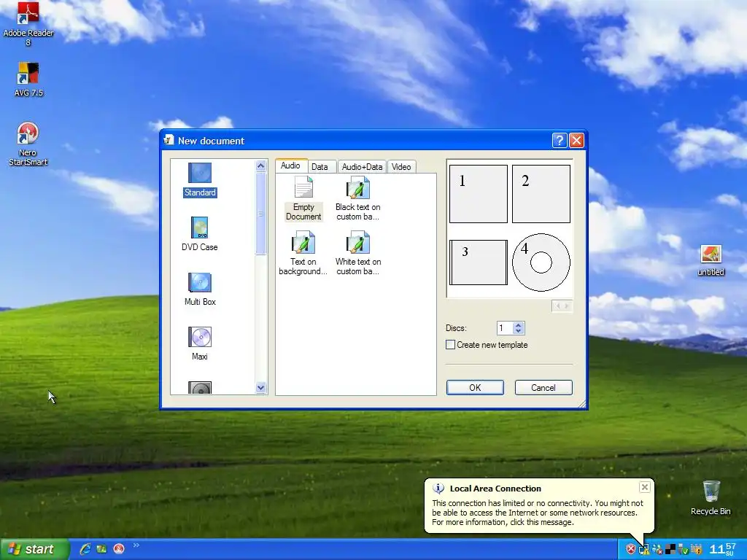This screenshot has height=560, width=747.
Task: Launch Internet Explorer from Quick Launch
Action: pos(85,549)
